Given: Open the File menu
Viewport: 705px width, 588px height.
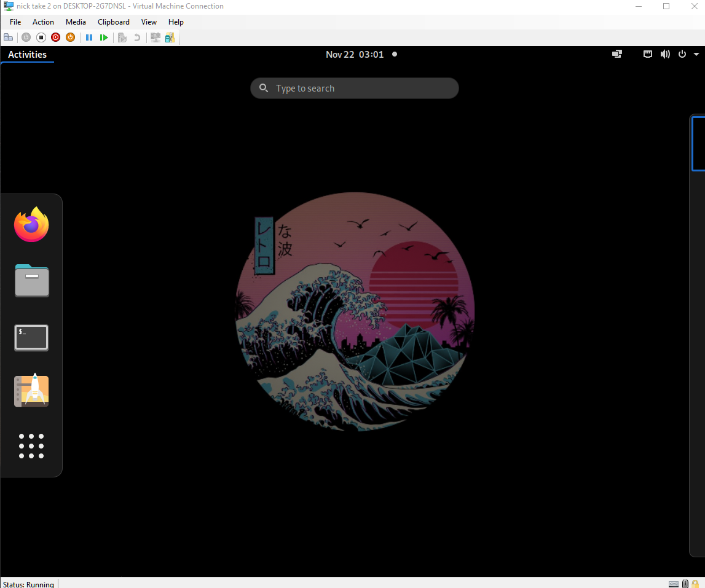Looking at the screenshot, I should coord(15,22).
